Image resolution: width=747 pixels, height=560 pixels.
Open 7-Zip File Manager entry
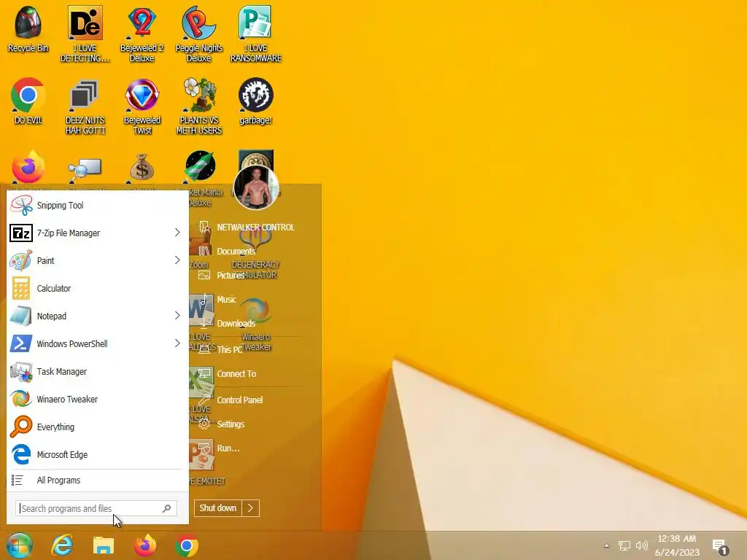89,233
